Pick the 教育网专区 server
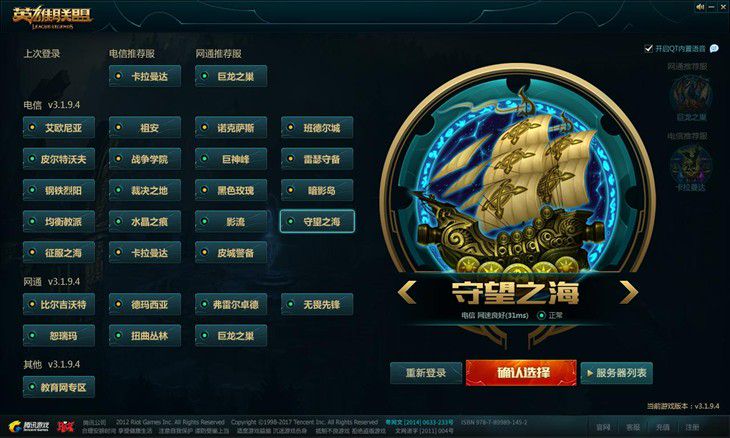Image resolution: width=730 pixels, height=438 pixels. pos(59,387)
